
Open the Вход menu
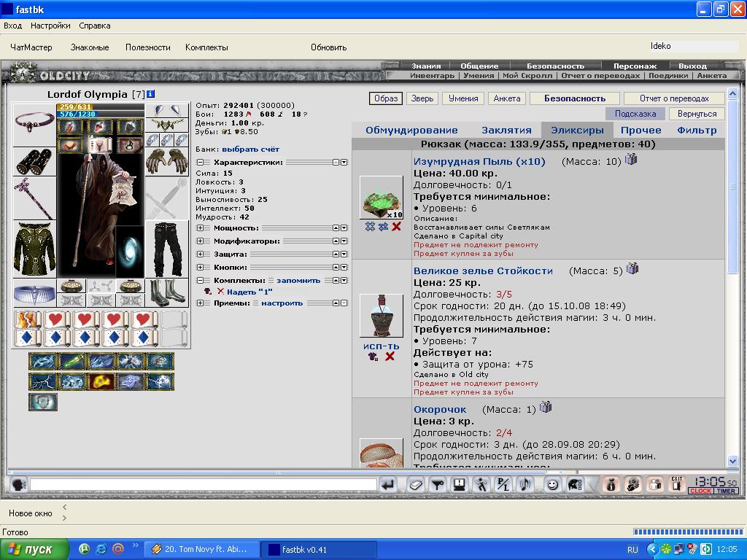[13, 26]
